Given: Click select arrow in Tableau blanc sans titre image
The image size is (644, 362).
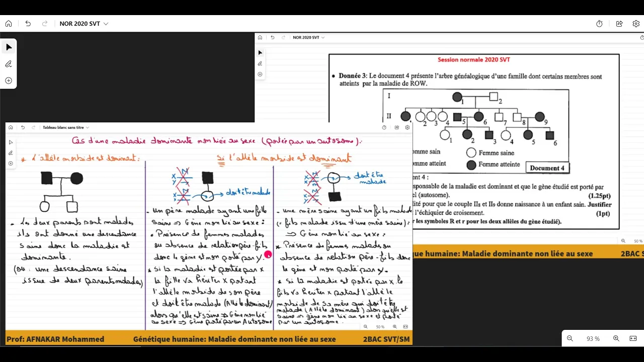Looking at the screenshot, I should (x=11, y=142).
